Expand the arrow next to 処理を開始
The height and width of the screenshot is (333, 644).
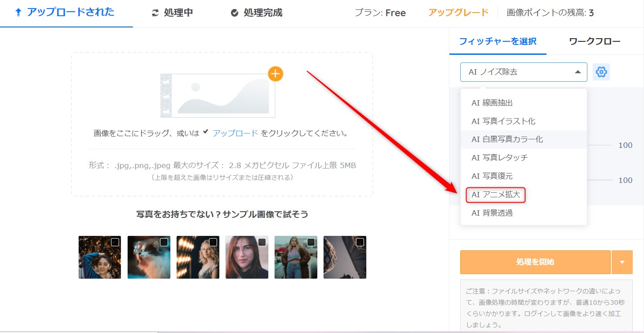click(622, 262)
